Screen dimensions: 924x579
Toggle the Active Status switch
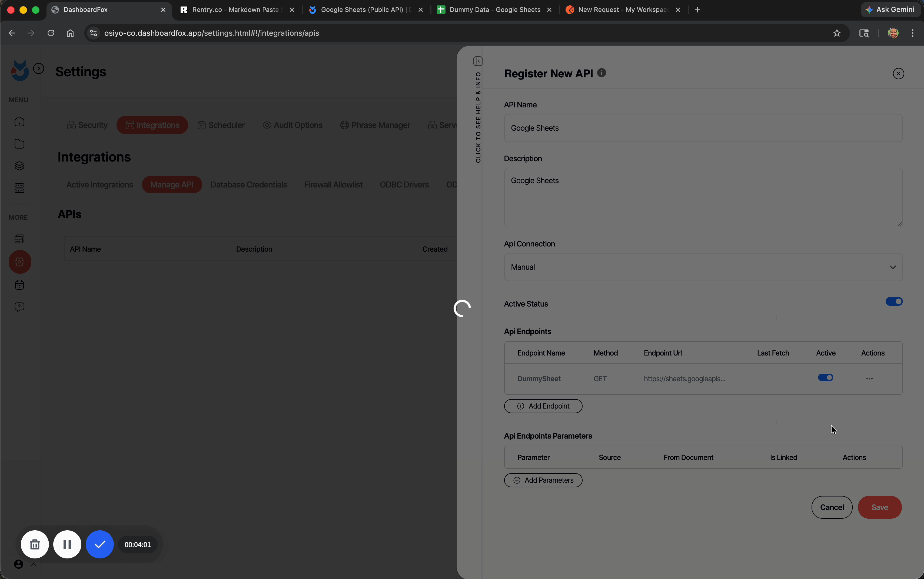pyautogui.click(x=894, y=302)
